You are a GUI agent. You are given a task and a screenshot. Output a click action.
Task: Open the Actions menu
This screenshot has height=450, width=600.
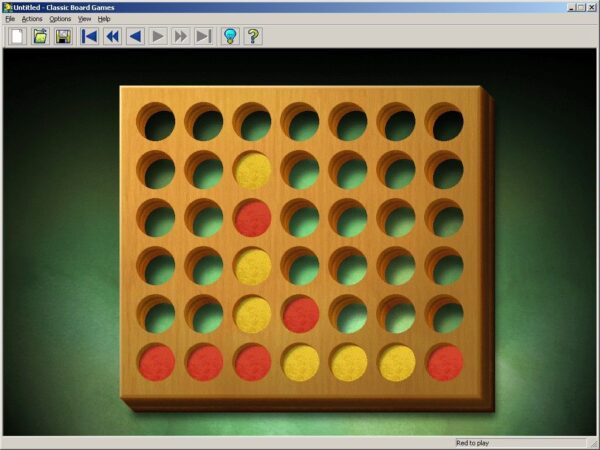(x=32, y=19)
